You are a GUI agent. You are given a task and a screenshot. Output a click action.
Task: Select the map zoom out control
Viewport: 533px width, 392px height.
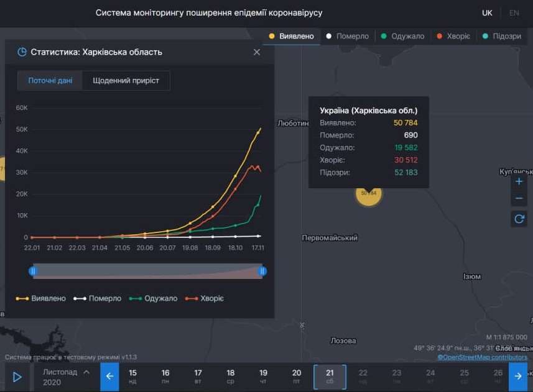tap(519, 198)
